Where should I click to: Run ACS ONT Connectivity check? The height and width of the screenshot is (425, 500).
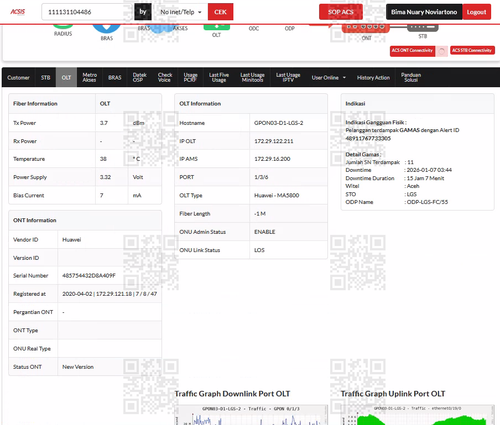pos(412,50)
